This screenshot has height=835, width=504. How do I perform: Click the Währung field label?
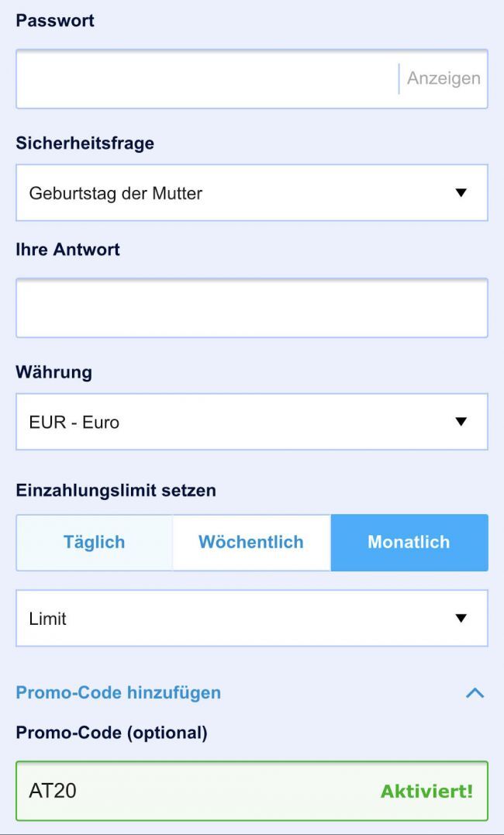(54, 372)
